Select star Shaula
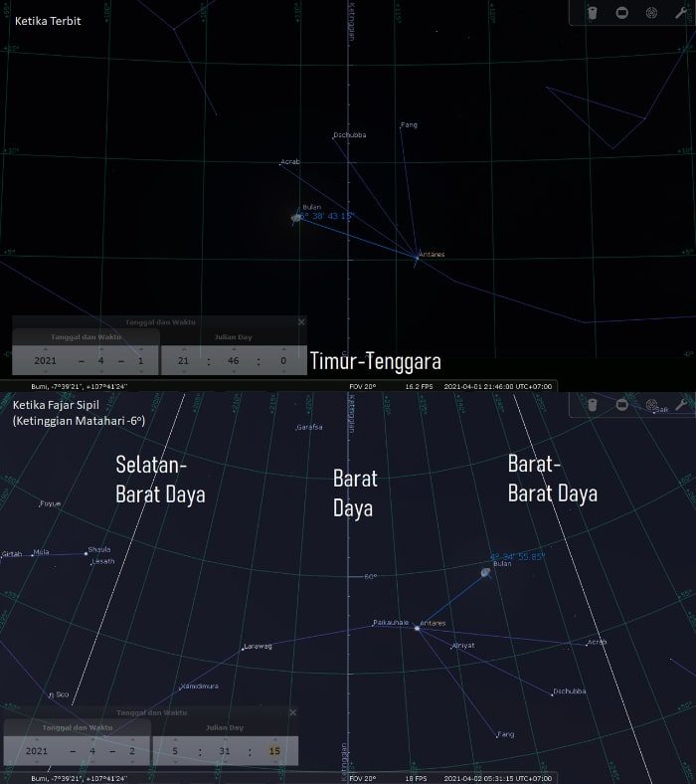Screen dimensions: 696x784 [x=86, y=553]
